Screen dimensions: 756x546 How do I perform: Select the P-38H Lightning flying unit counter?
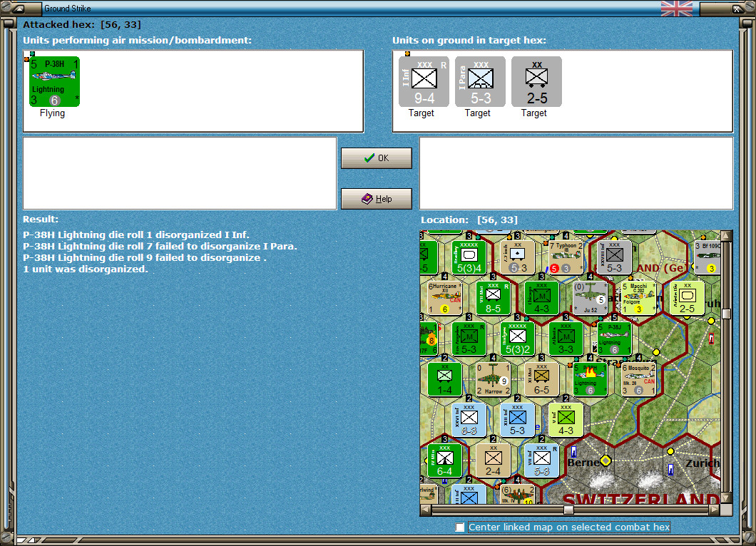[x=53, y=81]
